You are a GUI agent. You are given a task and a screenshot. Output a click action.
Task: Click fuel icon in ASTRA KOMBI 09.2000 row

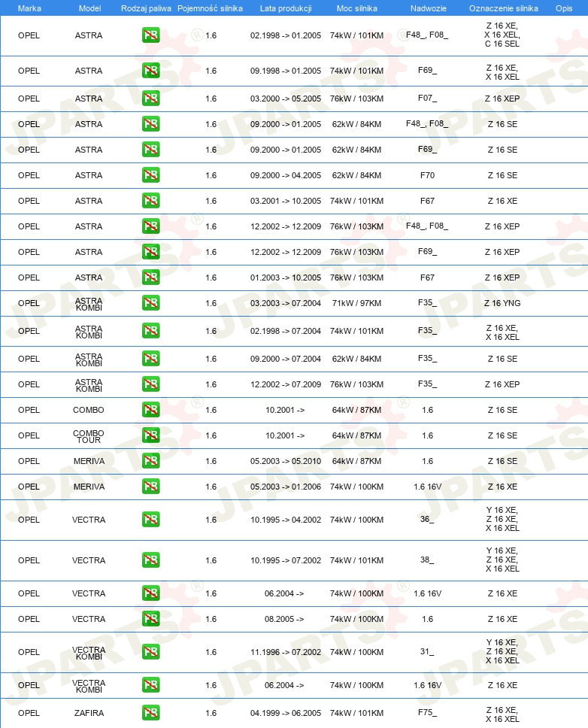[151, 359]
